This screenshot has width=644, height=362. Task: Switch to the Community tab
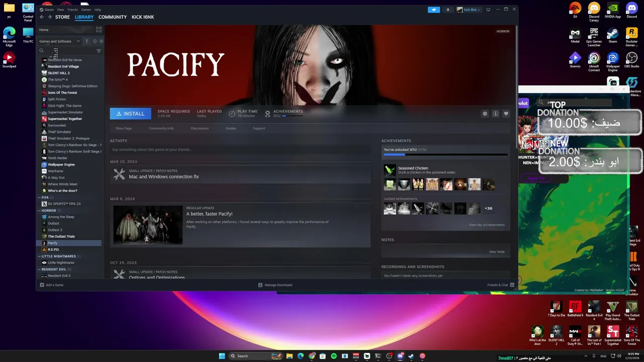pyautogui.click(x=113, y=17)
